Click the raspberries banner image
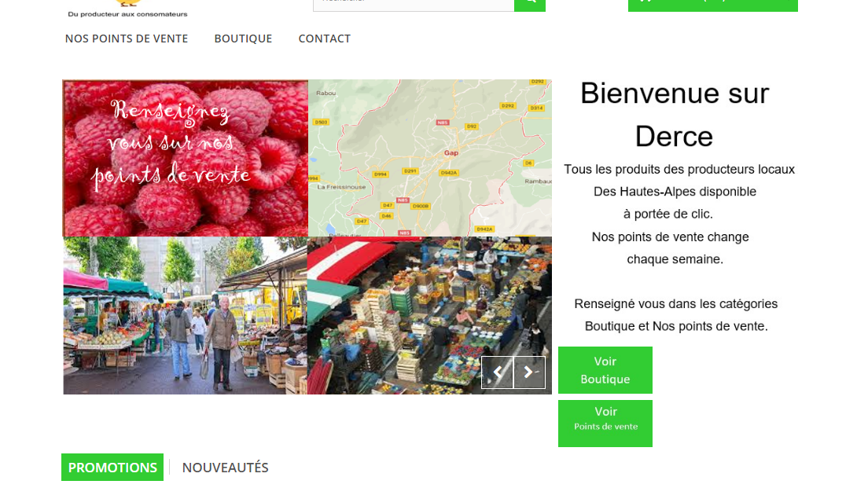The height and width of the screenshot is (499, 868). [186, 158]
